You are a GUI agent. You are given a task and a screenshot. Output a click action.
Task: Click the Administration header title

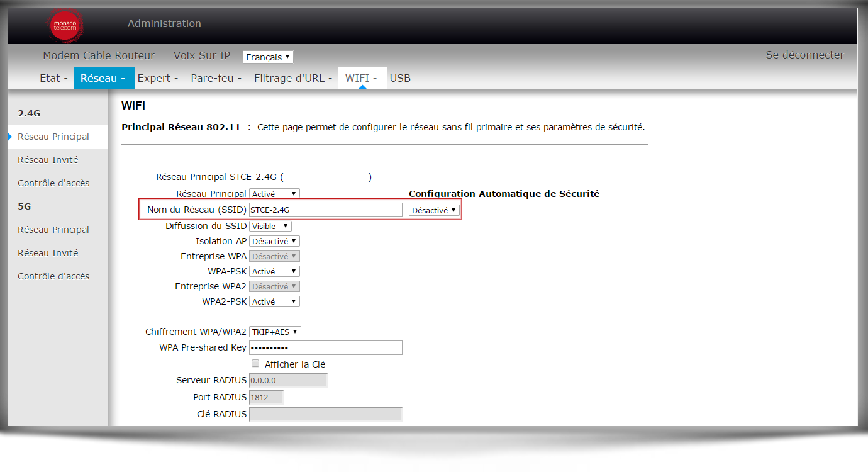tap(164, 23)
